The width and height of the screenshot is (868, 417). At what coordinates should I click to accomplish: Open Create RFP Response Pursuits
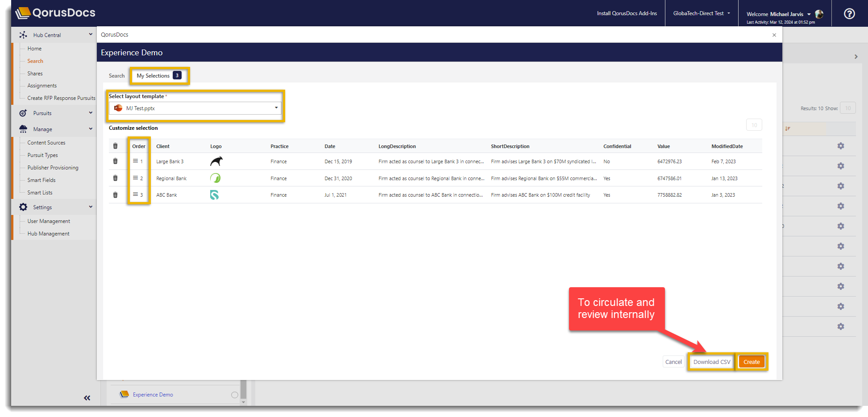pyautogui.click(x=61, y=98)
